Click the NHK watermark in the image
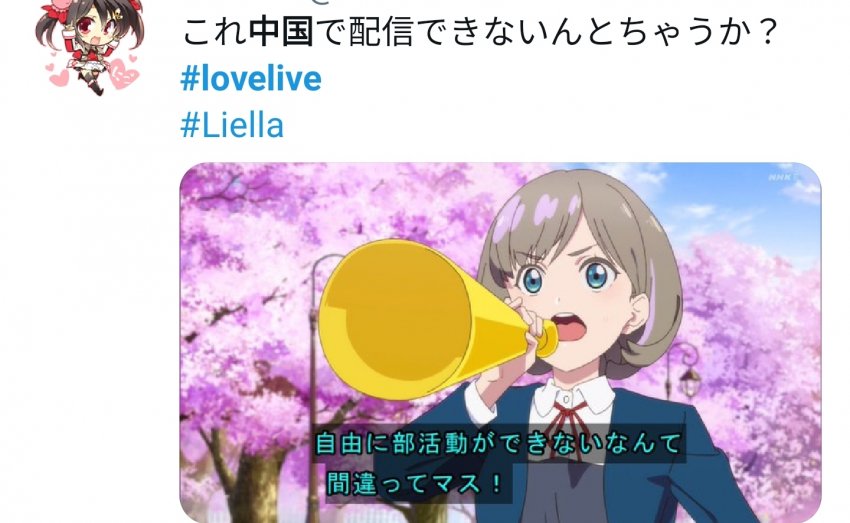The width and height of the screenshot is (850, 523). pos(783,177)
